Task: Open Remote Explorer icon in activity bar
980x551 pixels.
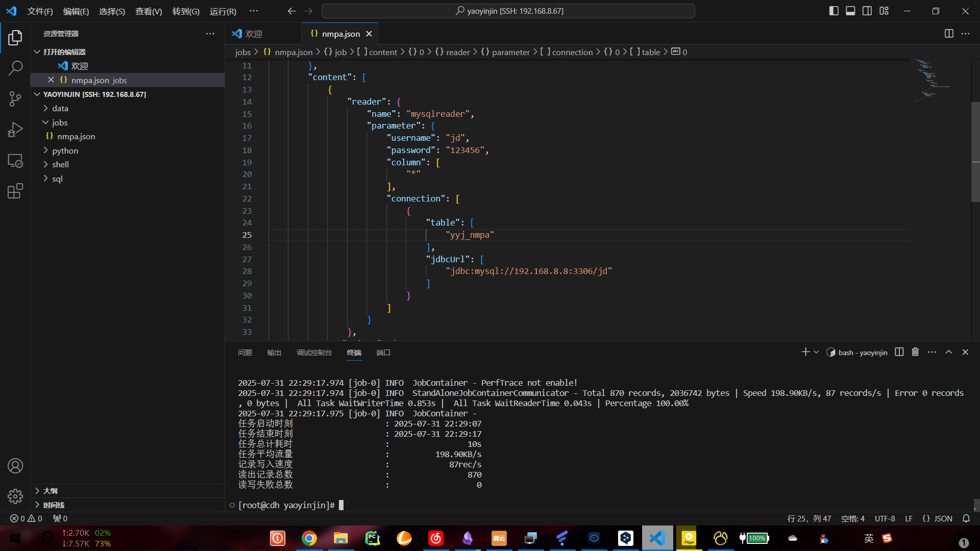Action: [x=15, y=161]
